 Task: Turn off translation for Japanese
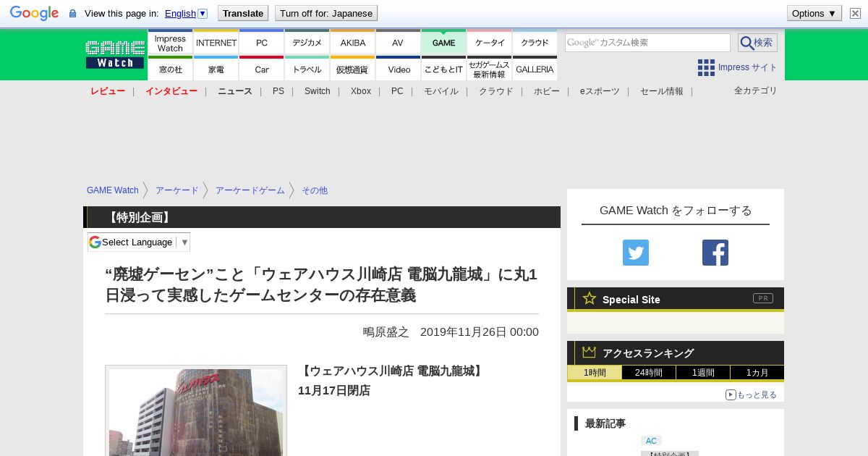pos(326,13)
